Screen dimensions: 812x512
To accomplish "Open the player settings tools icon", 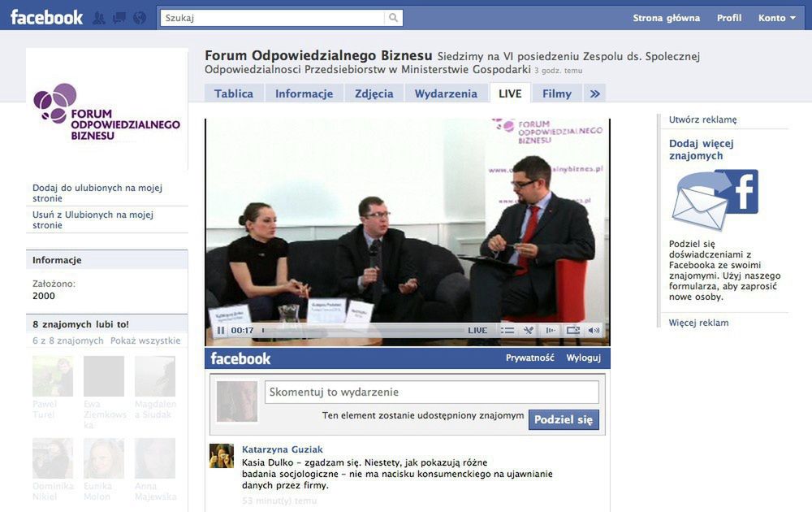I will [529, 330].
